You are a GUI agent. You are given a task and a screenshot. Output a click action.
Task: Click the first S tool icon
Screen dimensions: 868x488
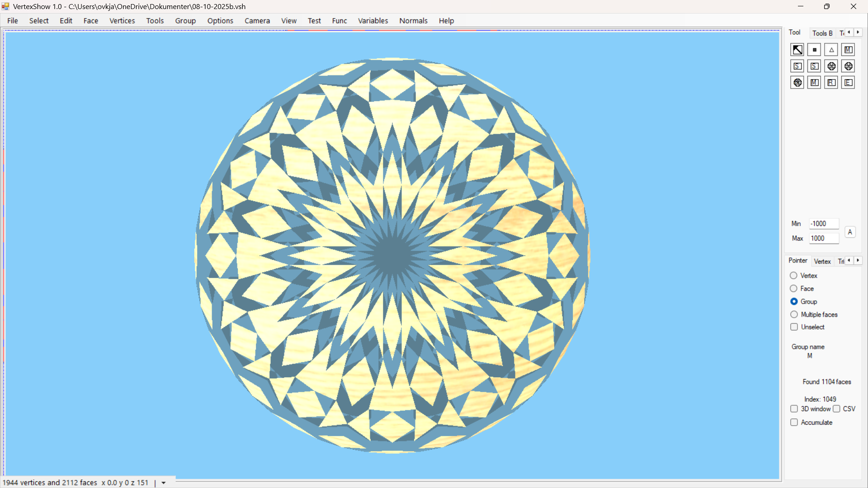point(797,66)
